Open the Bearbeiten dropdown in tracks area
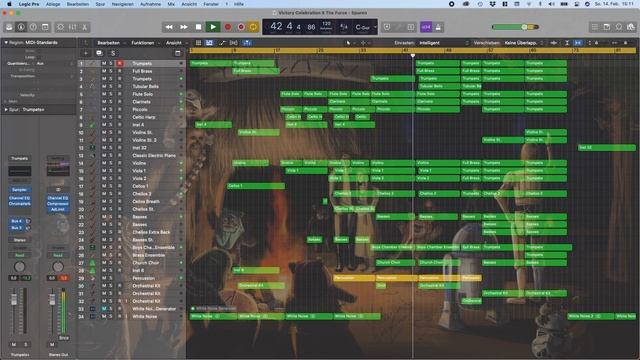This screenshot has width=640, height=360. tap(110, 42)
